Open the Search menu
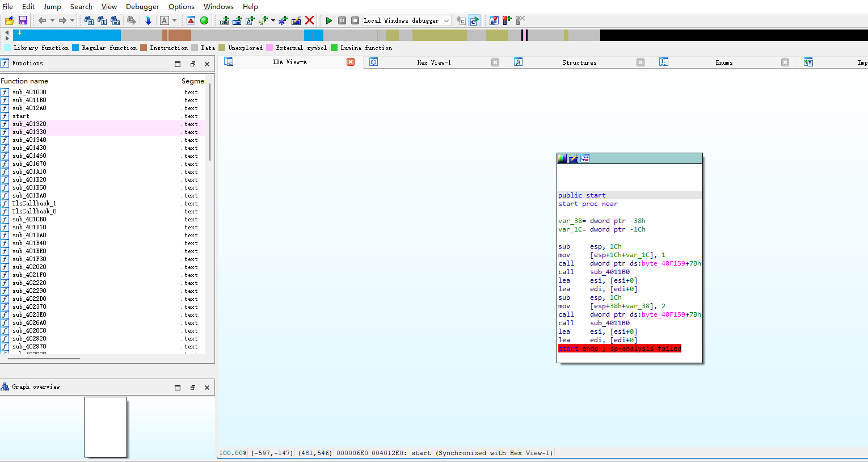 [81, 6]
